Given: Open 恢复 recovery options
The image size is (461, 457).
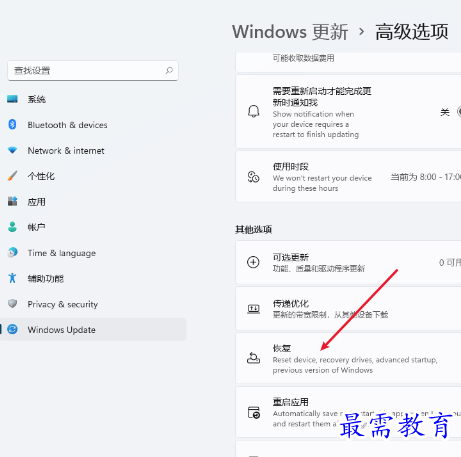Looking at the screenshot, I should 348,358.
